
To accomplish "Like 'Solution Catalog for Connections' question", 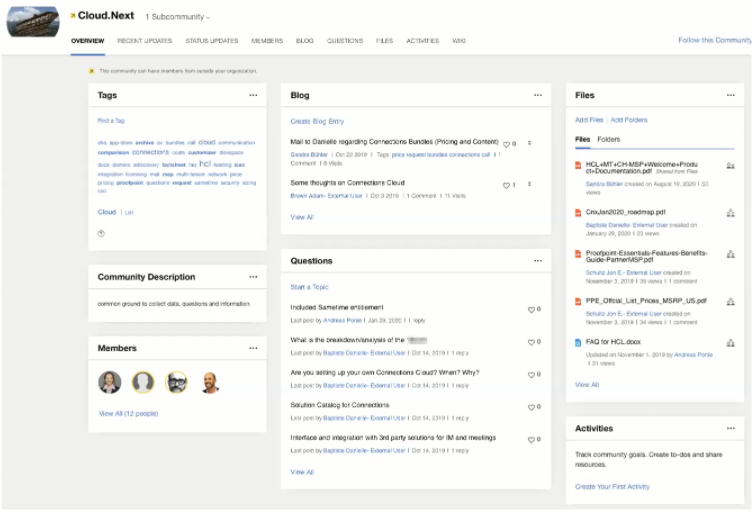I will click(532, 407).
